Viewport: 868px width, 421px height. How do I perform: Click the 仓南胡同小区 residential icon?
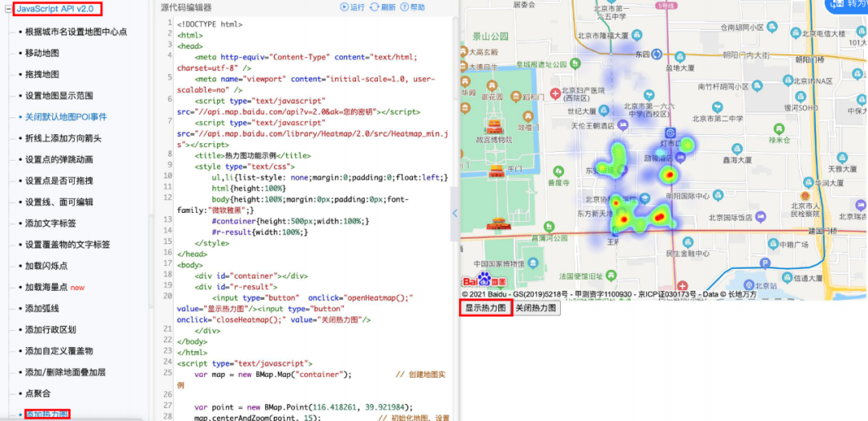pyautogui.click(x=771, y=27)
